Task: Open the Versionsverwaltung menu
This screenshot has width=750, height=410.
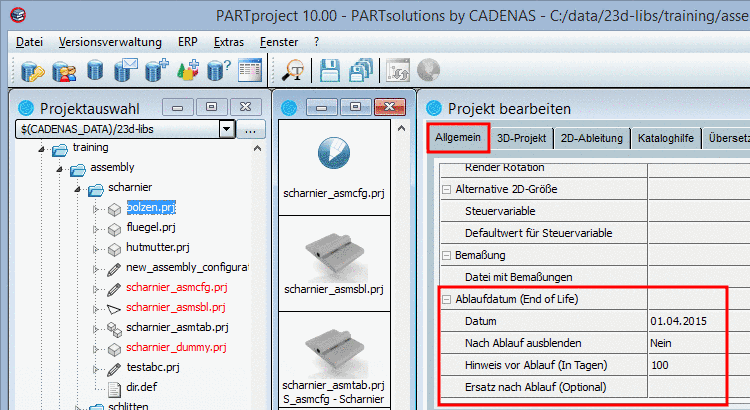Action: (x=110, y=42)
